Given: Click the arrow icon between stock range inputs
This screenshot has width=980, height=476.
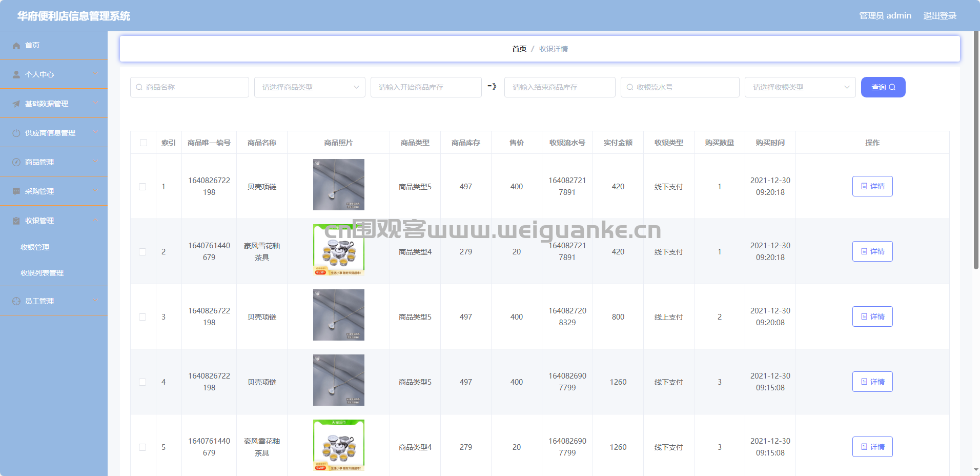Looking at the screenshot, I should pos(492,87).
